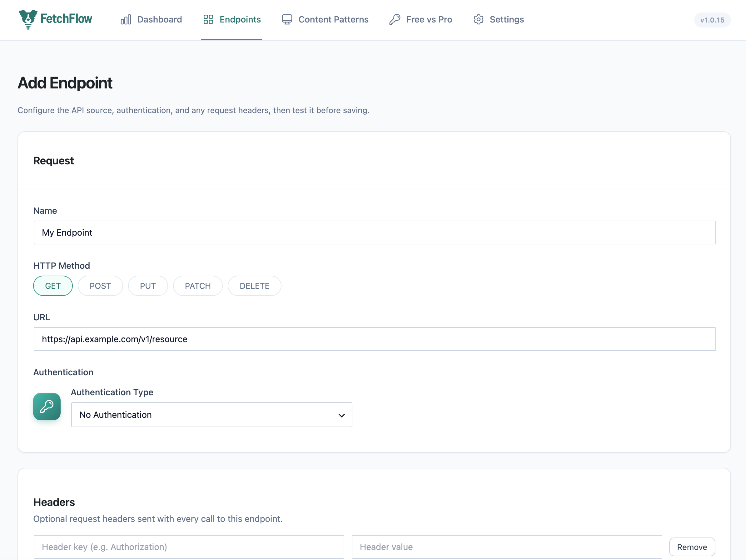Click the Add Endpoint heading
The image size is (746, 560).
(x=65, y=83)
